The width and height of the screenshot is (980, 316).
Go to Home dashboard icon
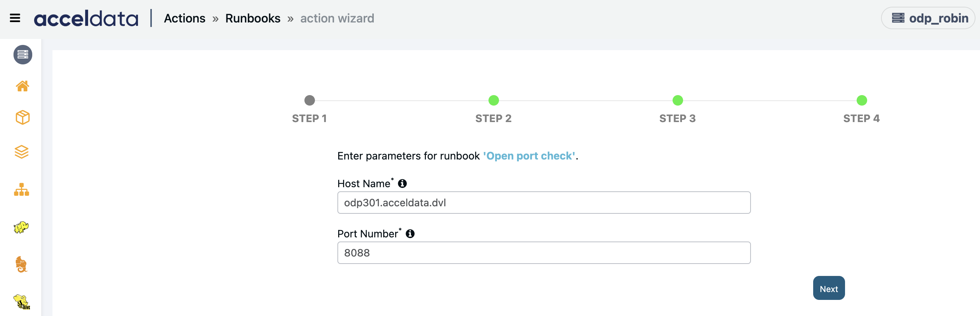(x=22, y=86)
